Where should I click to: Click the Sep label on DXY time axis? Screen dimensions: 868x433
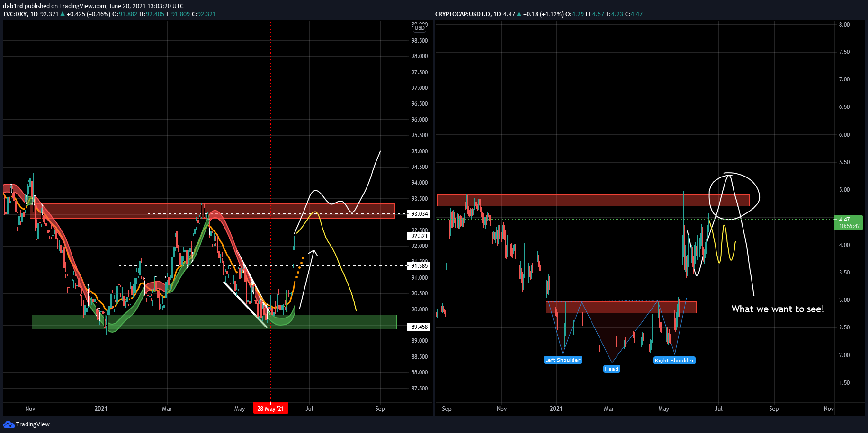(380, 409)
